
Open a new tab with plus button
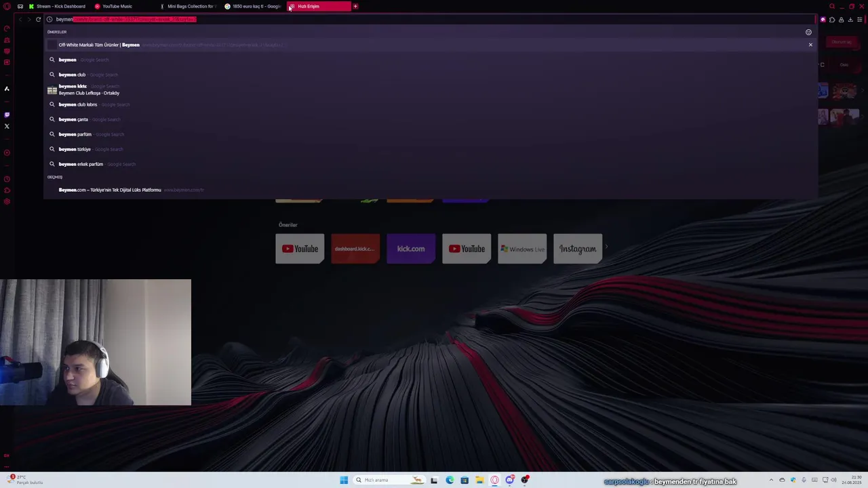[x=355, y=6]
